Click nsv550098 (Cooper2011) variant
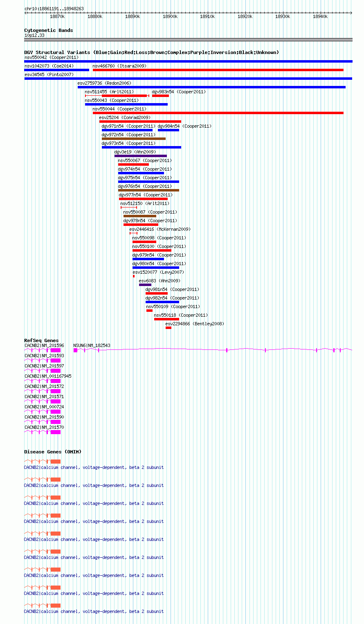 click(x=144, y=242)
